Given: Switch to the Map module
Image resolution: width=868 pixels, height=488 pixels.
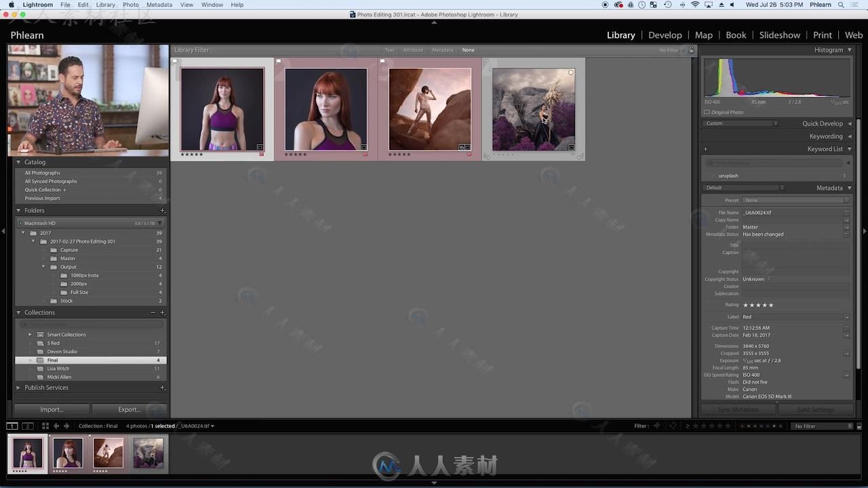Looking at the screenshot, I should click(x=703, y=35).
